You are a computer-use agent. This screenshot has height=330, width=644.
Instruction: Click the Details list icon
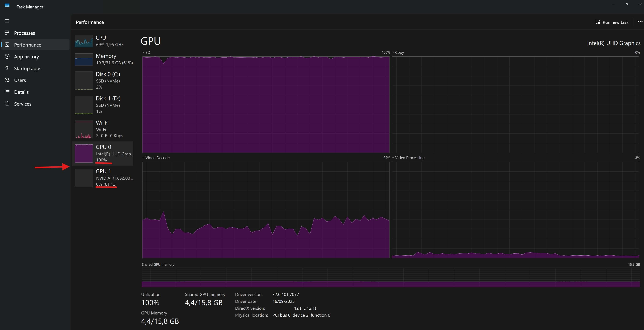[7, 92]
